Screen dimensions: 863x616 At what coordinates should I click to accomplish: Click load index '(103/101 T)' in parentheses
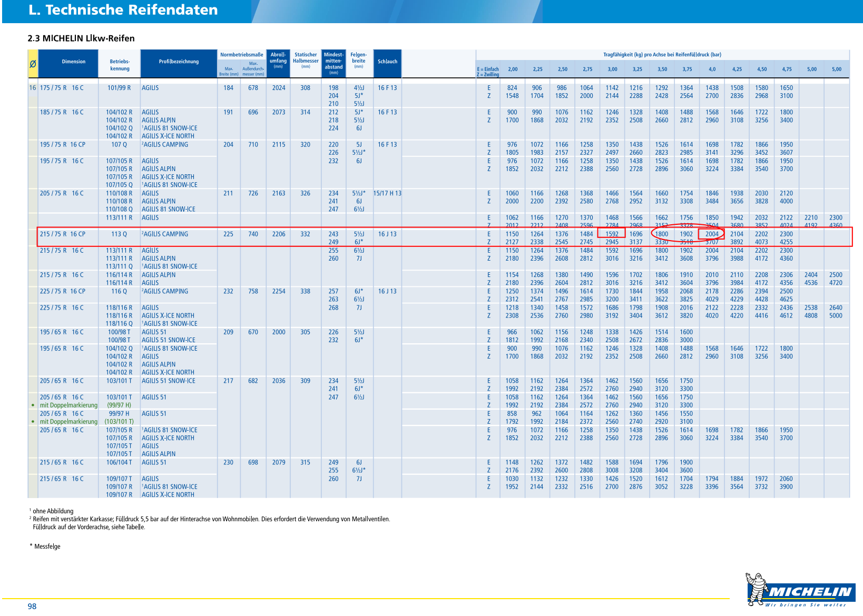click(x=119, y=422)
